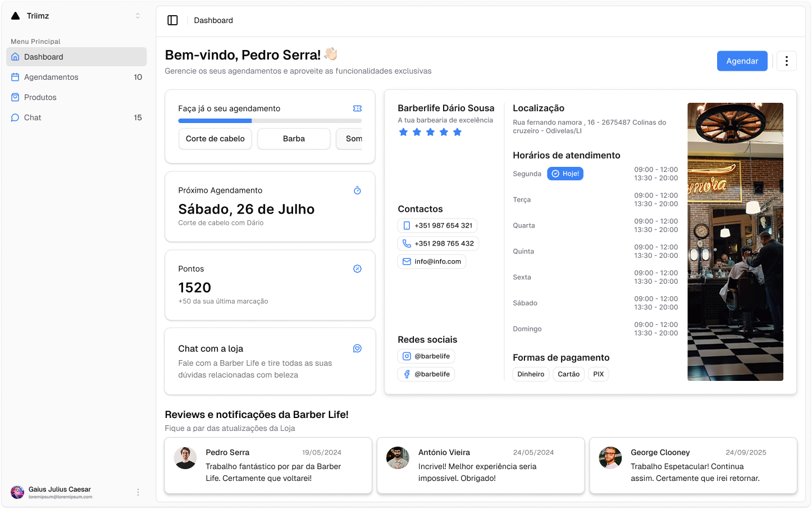Viewport: 812px width, 509px height.
Task: Open the chat heart icon in Chat com a loja
Action: 357,349
